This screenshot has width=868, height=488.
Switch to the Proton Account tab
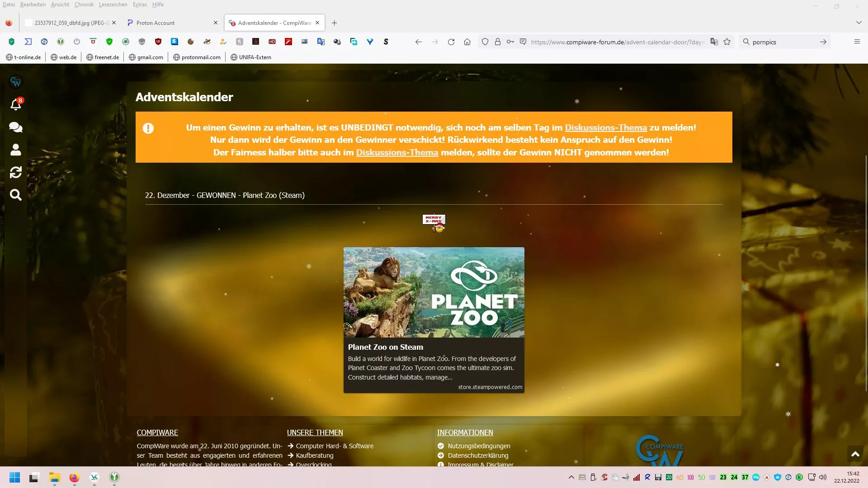pyautogui.click(x=172, y=23)
